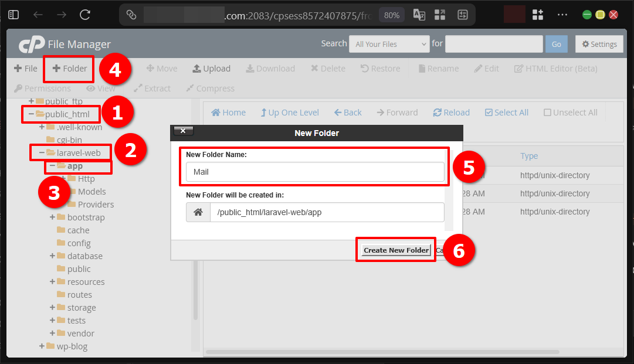Open the Permissions tool

42,89
